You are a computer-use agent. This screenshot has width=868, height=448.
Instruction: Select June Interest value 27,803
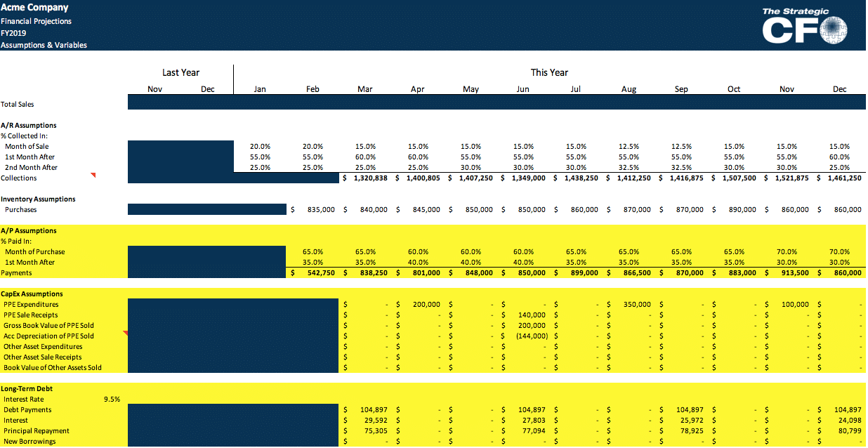(x=534, y=421)
